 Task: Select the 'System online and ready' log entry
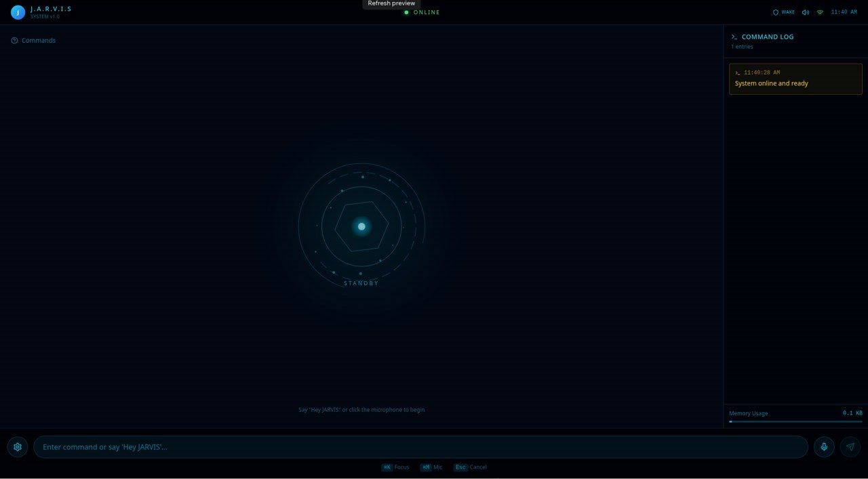[795, 79]
